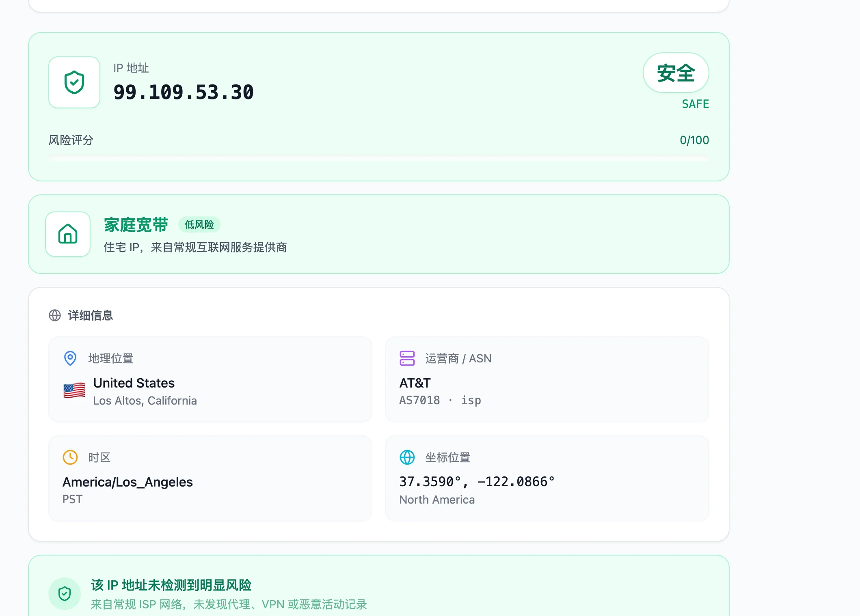Click the shield check icon near 该 IP 地址未检测到明显风险
Image resolution: width=860 pixels, height=616 pixels.
64,593
